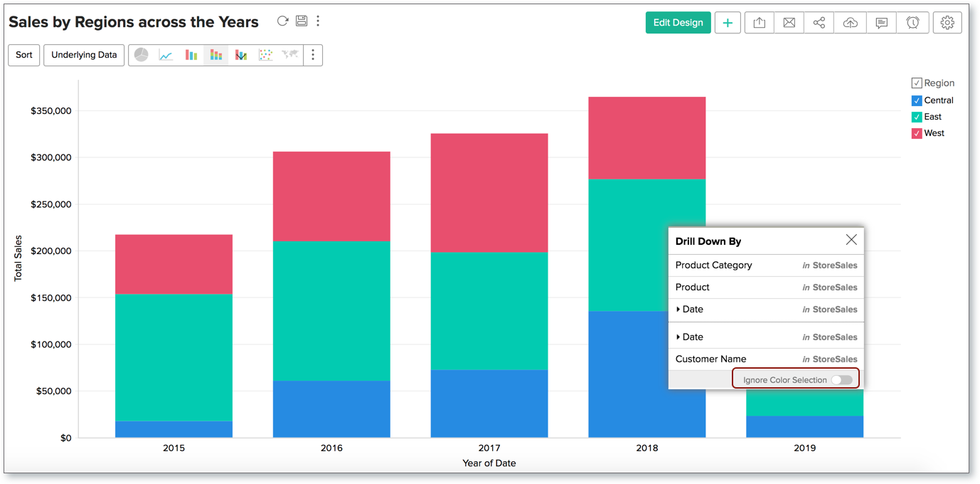Open Underlying Data

click(84, 55)
